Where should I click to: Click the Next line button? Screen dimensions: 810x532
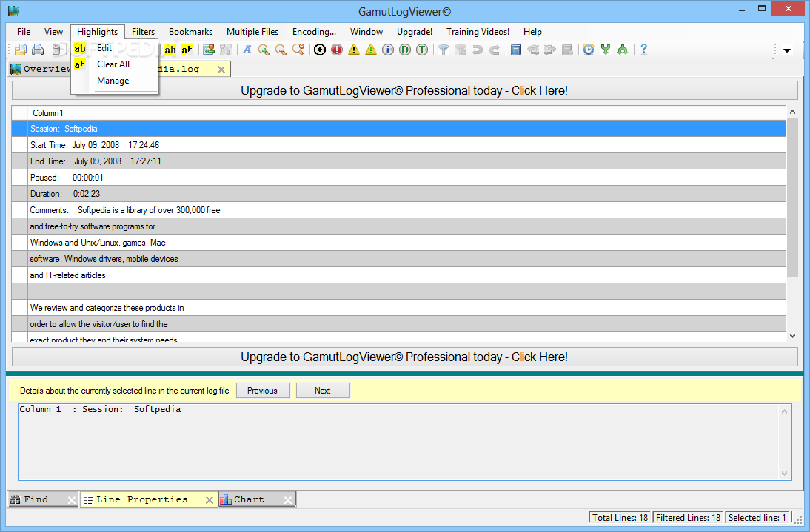coord(323,391)
